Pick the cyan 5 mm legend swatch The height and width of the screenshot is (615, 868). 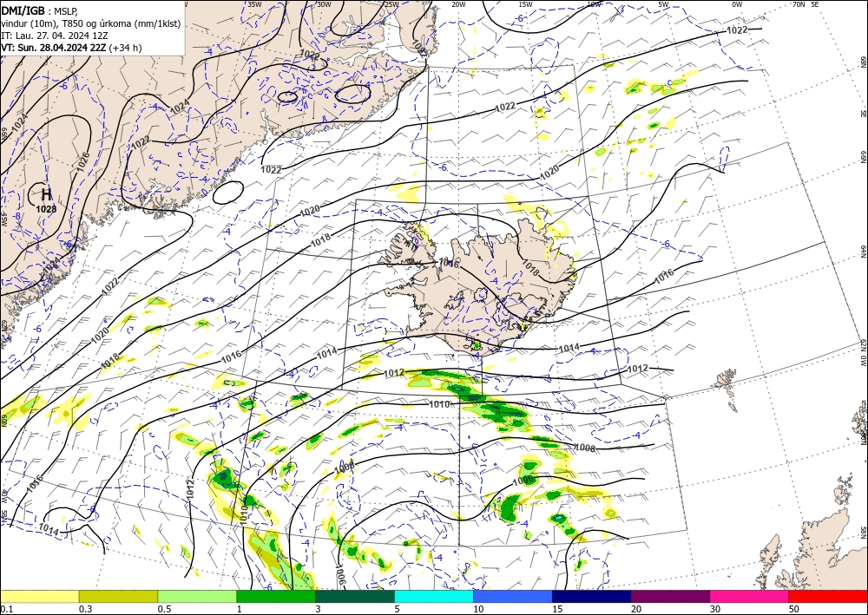(434, 596)
